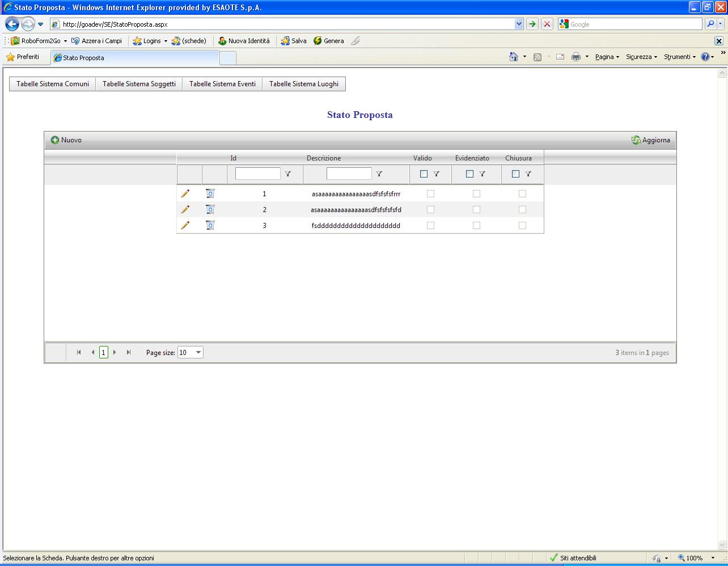Open the Chiusura column filter funnel

pyautogui.click(x=528, y=174)
